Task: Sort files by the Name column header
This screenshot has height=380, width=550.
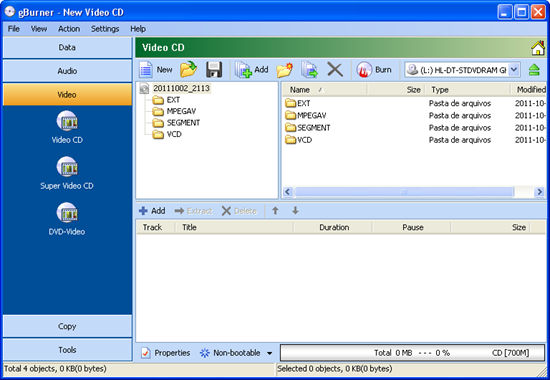Action: 324,90
